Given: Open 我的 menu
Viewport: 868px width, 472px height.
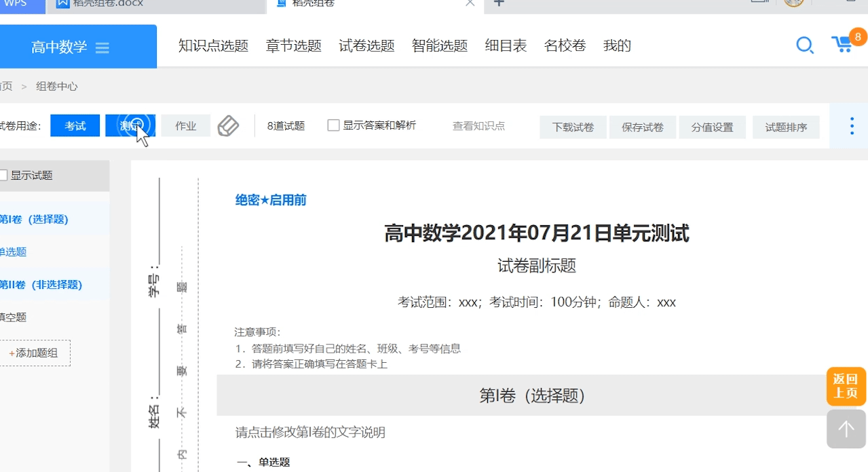Looking at the screenshot, I should click(x=617, y=45).
